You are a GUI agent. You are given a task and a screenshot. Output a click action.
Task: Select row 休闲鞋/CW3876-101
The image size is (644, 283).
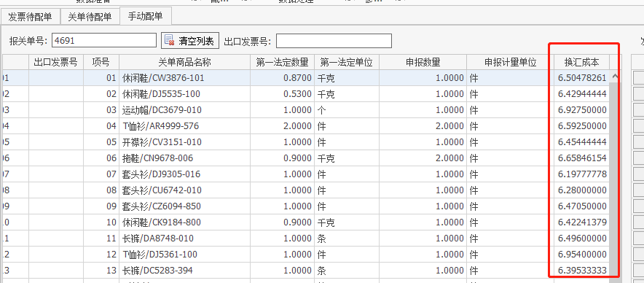pos(306,78)
